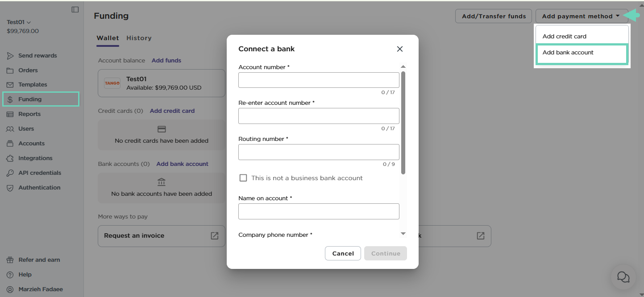Click the Marzieh Fadaee profile icon
Viewport: 644px width, 297px height.
pos(10,289)
